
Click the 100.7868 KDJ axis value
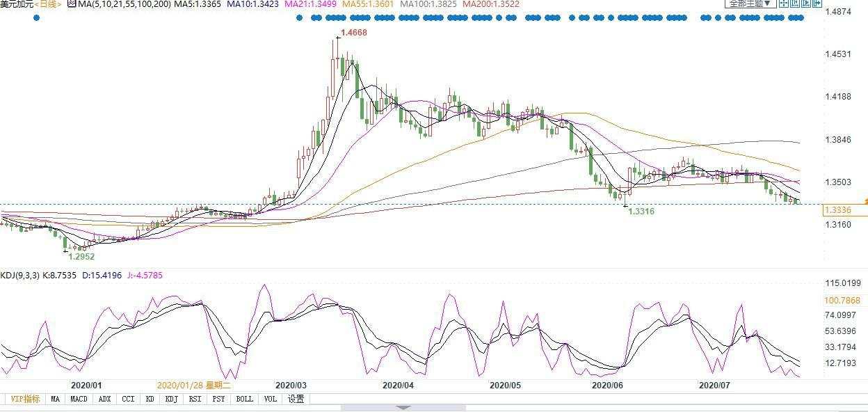click(842, 301)
